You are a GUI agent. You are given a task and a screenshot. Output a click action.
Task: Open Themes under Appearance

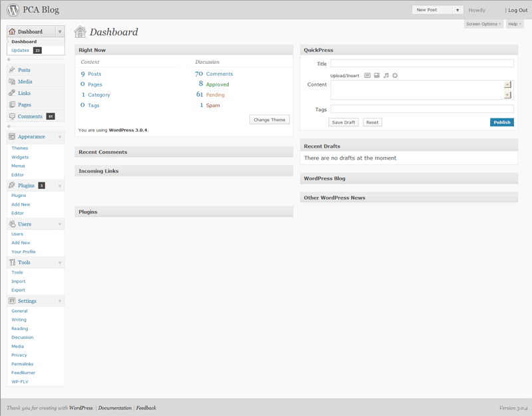pos(20,148)
